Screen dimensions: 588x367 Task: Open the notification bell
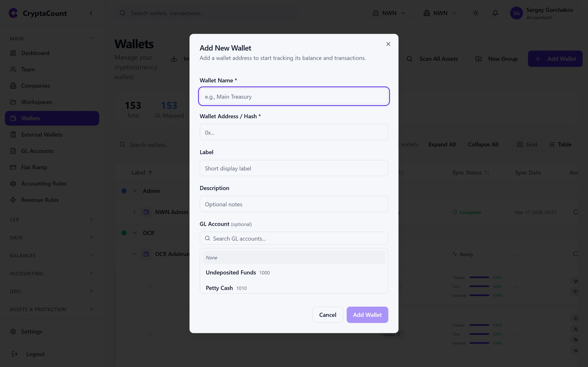click(x=495, y=13)
